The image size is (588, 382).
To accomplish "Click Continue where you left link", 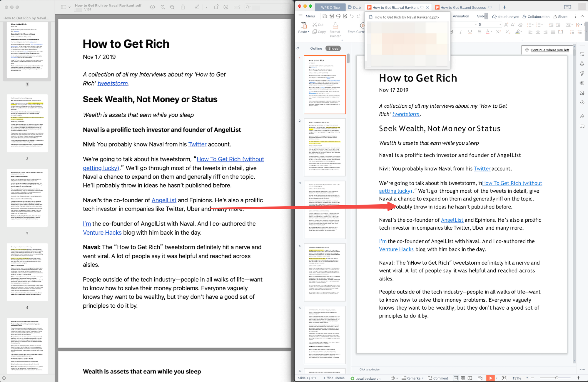I will [x=549, y=50].
